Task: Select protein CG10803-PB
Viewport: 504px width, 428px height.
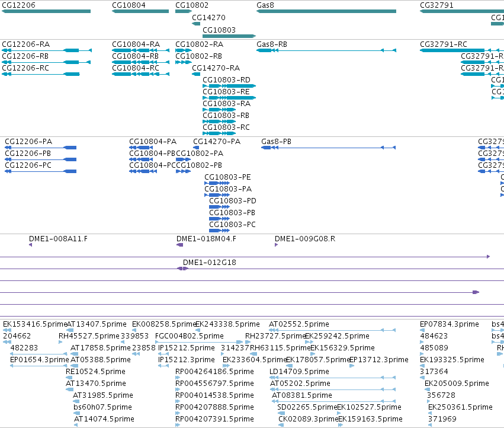Action: (x=220, y=219)
